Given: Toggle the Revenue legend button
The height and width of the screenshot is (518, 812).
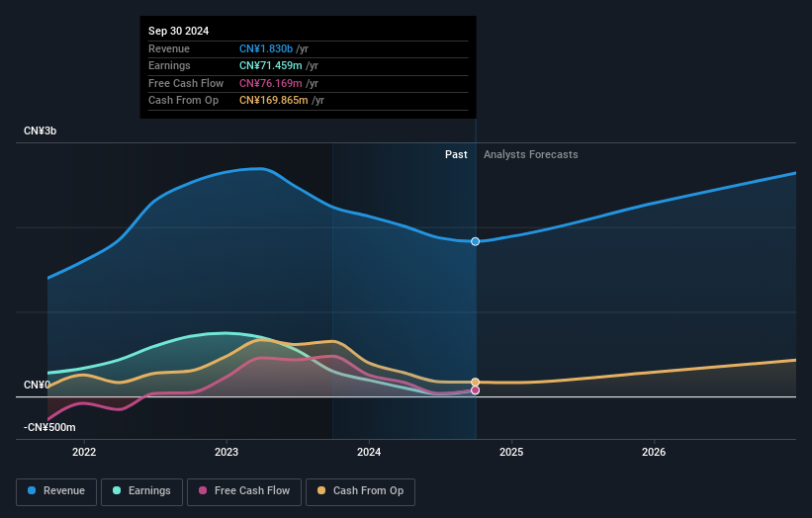Looking at the screenshot, I should tap(56, 491).
